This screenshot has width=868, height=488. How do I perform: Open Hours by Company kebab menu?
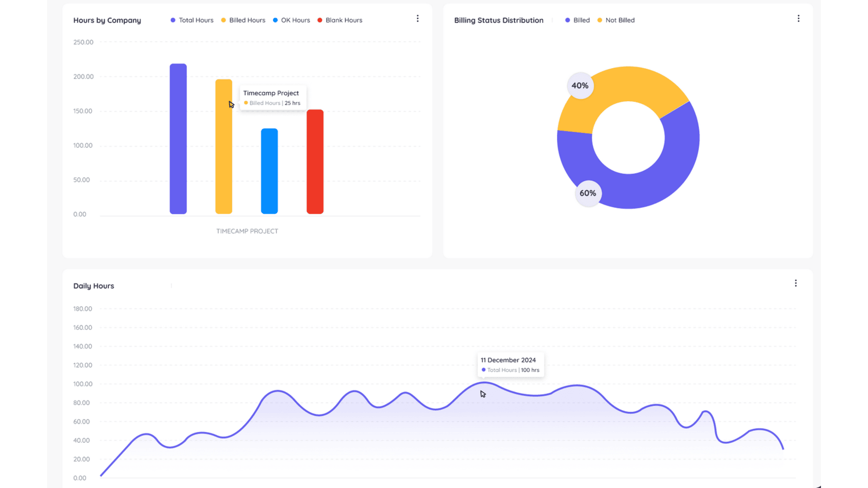(x=417, y=19)
